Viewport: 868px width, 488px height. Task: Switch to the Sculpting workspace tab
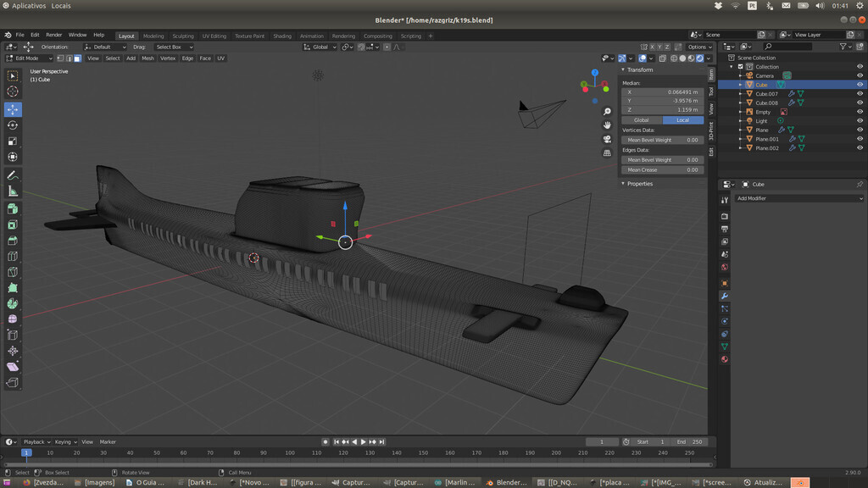(x=183, y=36)
